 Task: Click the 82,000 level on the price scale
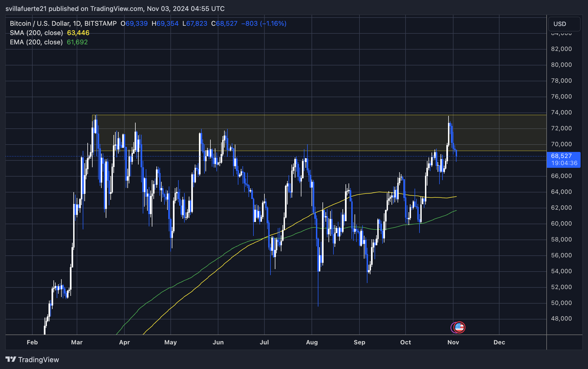click(x=562, y=49)
